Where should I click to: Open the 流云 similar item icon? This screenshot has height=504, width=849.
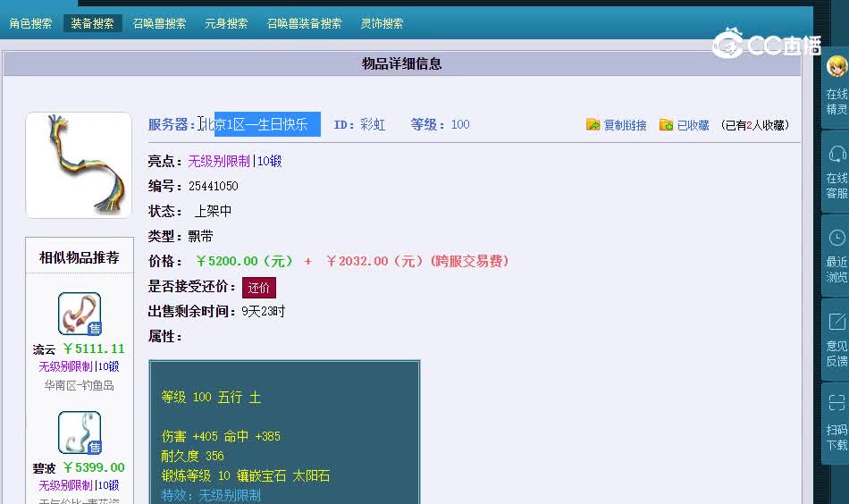point(80,314)
